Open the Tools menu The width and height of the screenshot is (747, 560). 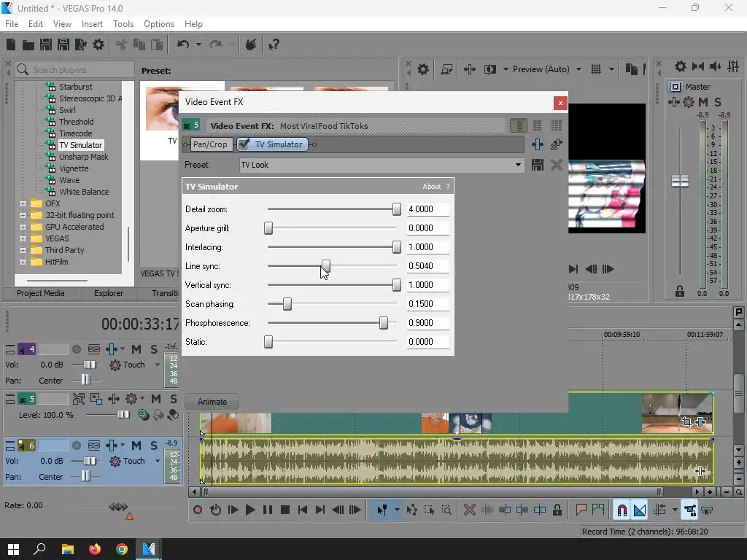pyautogui.click(x=123, y=24)
